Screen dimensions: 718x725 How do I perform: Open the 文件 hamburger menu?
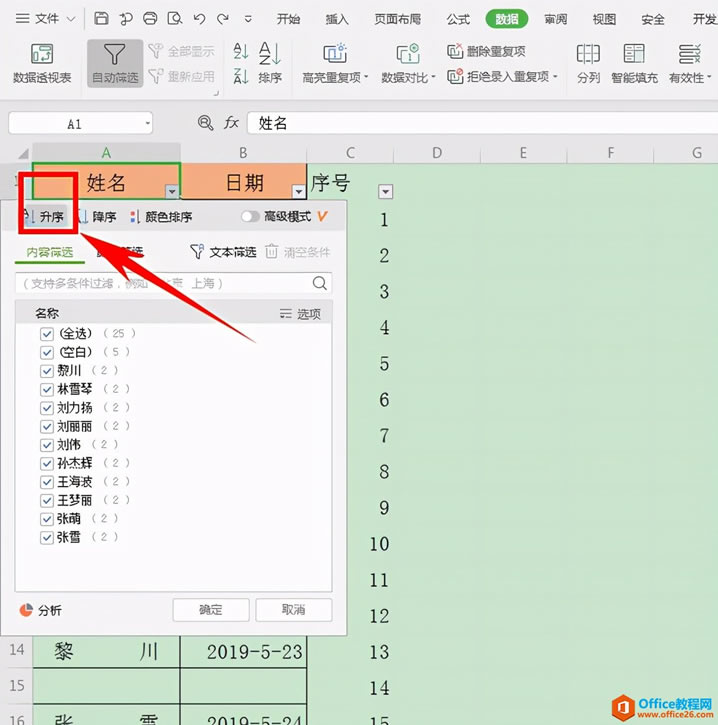[23, 18]
